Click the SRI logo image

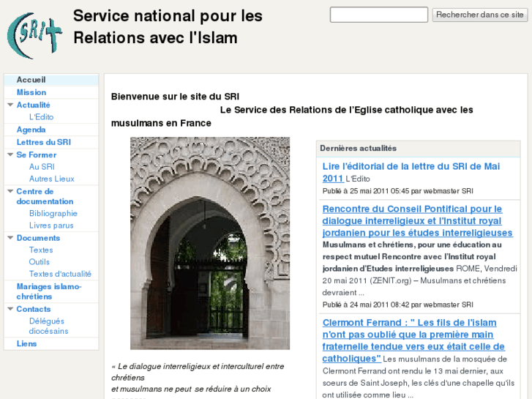click(x=34, y=35)
